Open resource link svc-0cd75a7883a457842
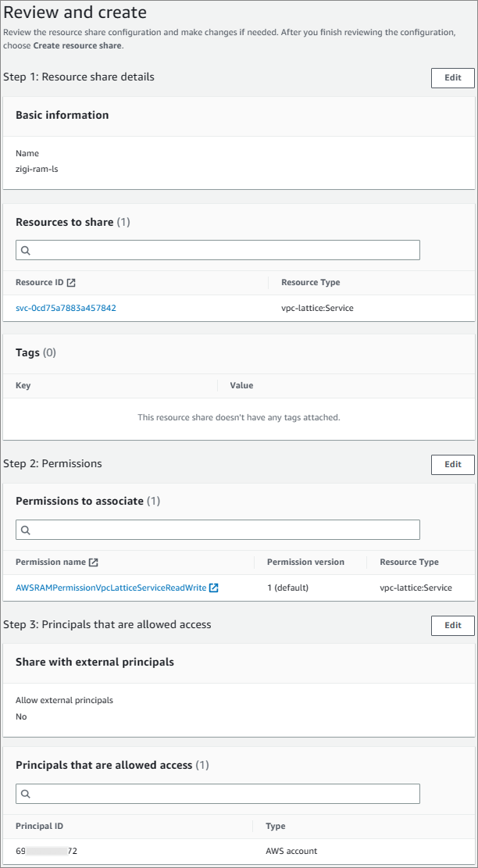 [x=66, y=308]
